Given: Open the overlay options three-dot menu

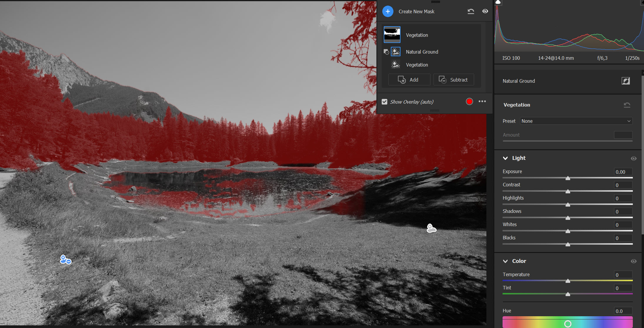Looking at the screenshot, I should pyautogui.click(x=482, y=101).
